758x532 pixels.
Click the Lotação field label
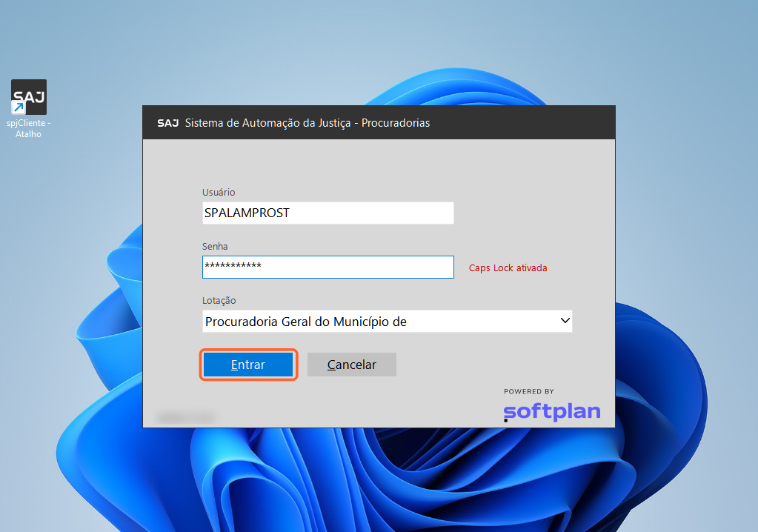pos(219,301)
